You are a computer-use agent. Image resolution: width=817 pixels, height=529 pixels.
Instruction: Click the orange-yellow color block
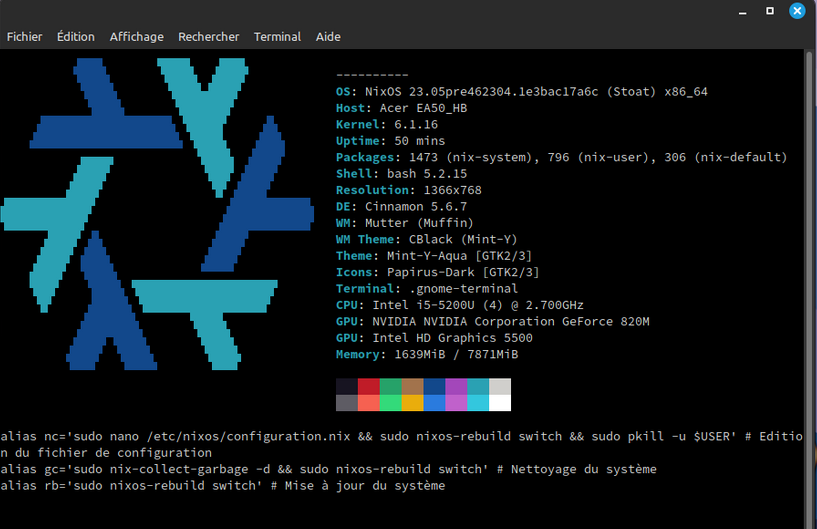(412, 403)
